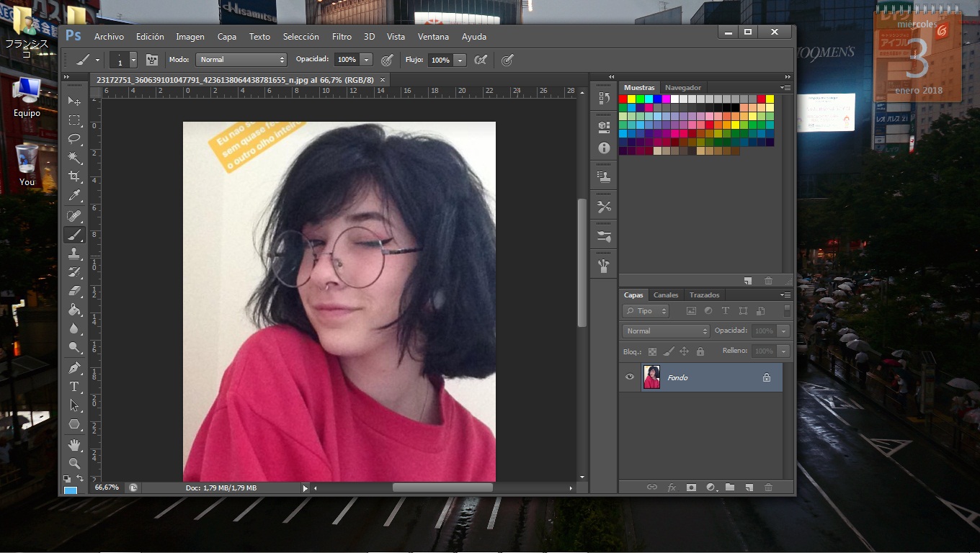Open the History panel icon
The image size is (980, 553).
click(604, 99)
